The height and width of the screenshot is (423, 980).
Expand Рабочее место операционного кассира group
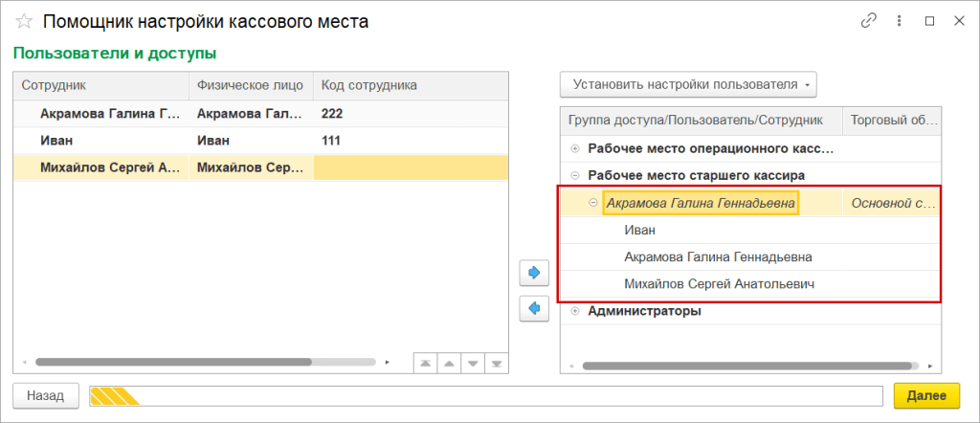point(574,149)
